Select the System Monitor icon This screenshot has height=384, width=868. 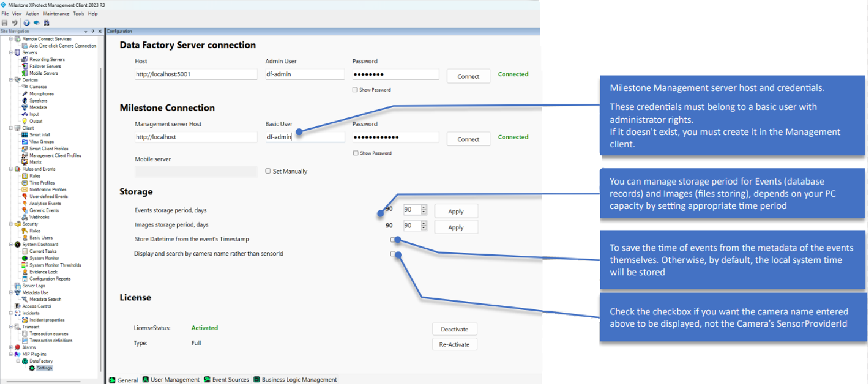[x=25, y=258]
